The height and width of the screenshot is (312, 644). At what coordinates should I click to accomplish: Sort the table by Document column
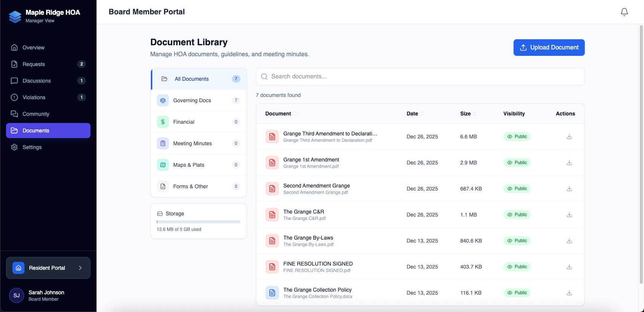pos(281,114)
